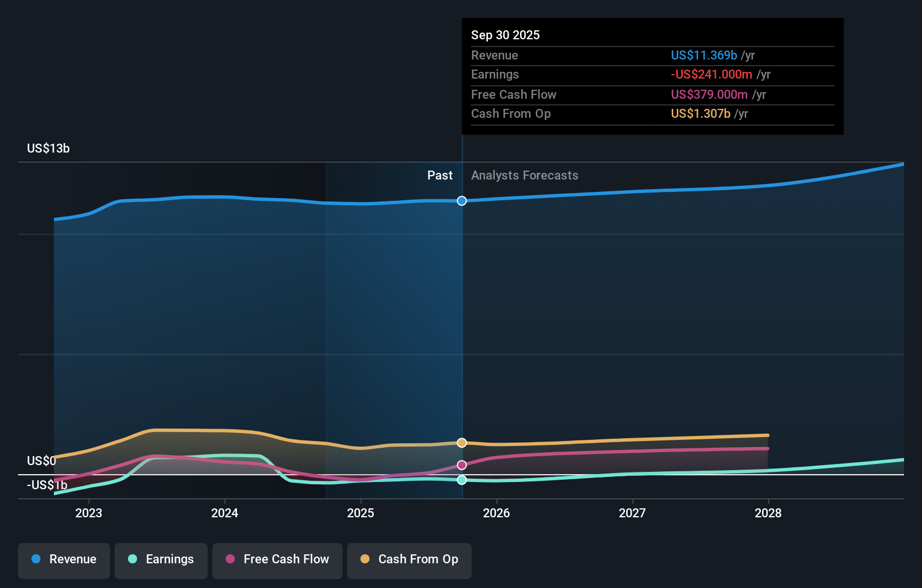Image resolution: width=922 pixels, height=588 pixels.
Task: Hide the Earnings series via legend
Action: coord(161,559)
